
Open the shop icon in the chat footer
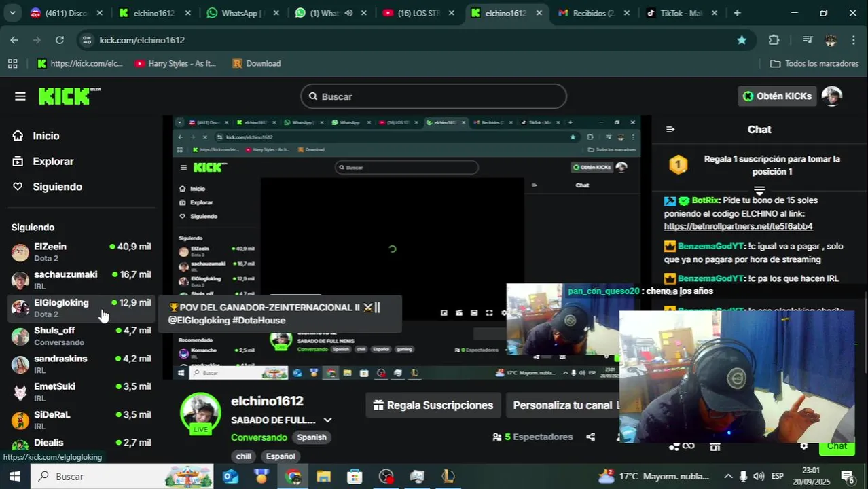click(715, 446)
